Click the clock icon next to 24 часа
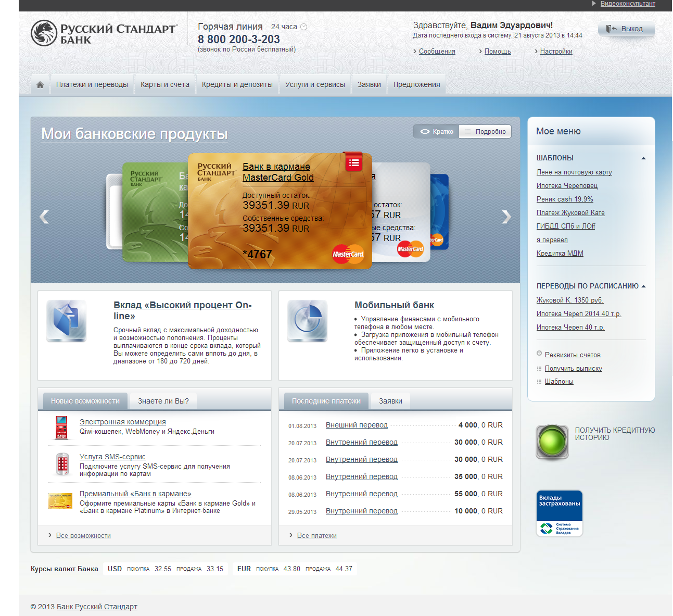Image resolution: width=673 pixels, height=616 pixels. click(x=304, y=27)
